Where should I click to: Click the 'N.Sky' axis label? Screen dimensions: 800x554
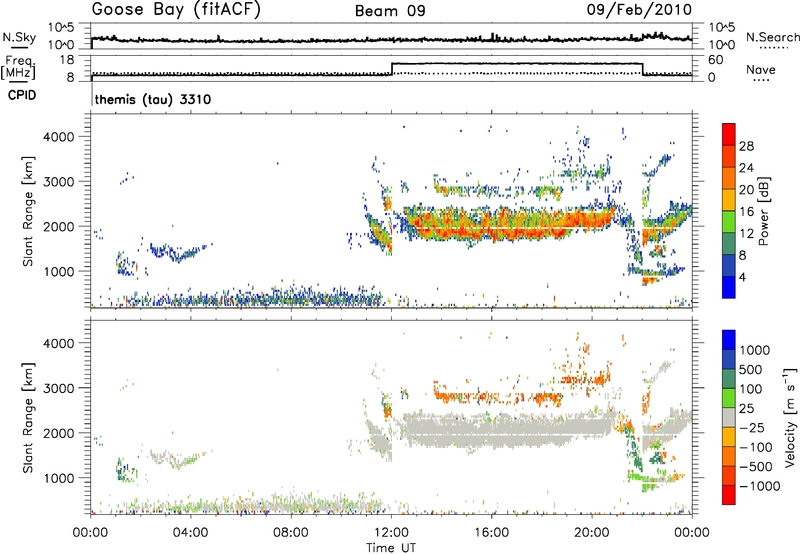coord(19,37)
